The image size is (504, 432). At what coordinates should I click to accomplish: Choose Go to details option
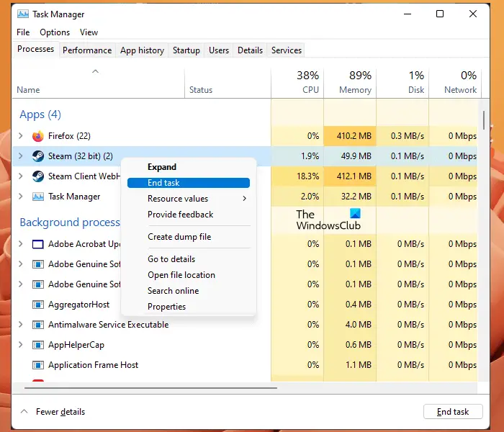189,259
